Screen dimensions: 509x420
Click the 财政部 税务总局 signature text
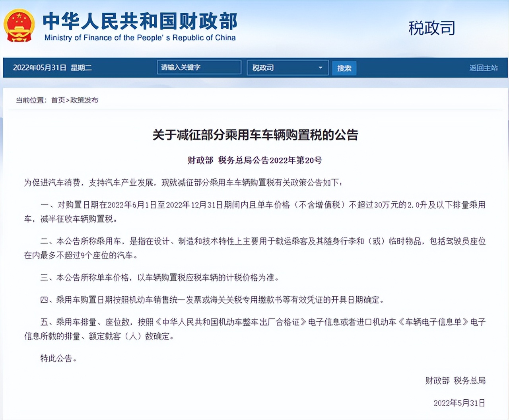pyautogui.click(x=455, y=381)
